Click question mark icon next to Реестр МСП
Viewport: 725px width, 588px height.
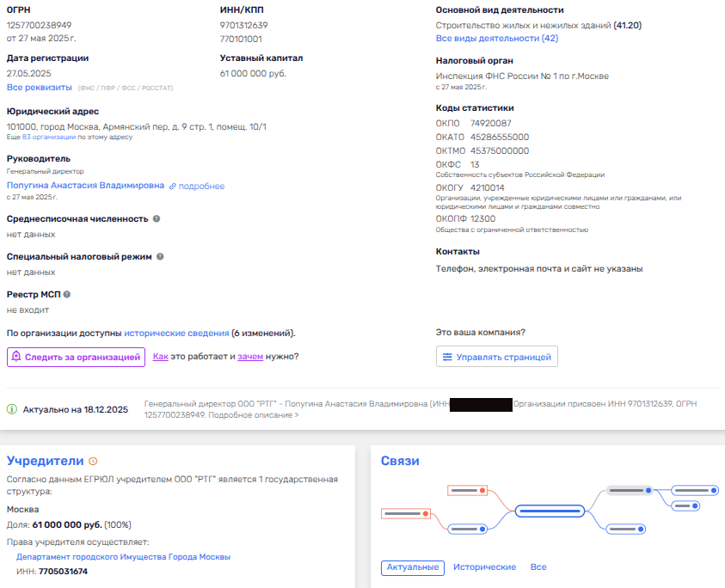[67, 295]
